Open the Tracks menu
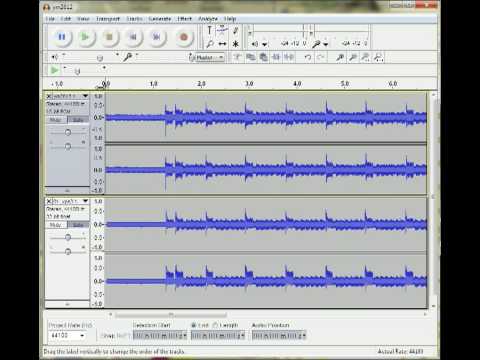The width and height of the screenshot is (480, 360). click(134, 19)
